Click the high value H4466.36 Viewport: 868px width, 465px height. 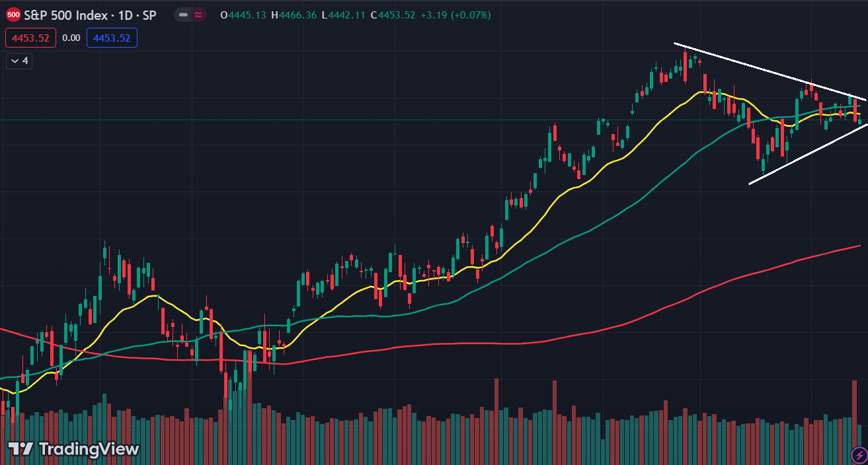pos(296,15)
